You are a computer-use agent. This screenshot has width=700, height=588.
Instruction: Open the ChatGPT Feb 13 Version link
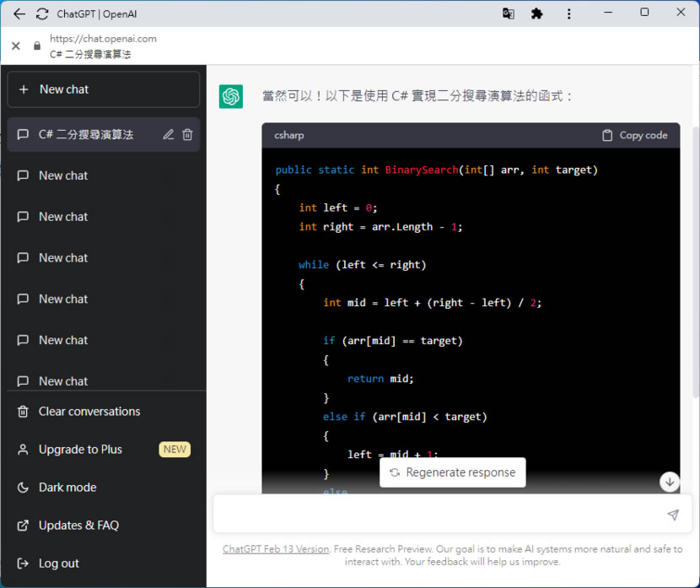tap(276, 548)
